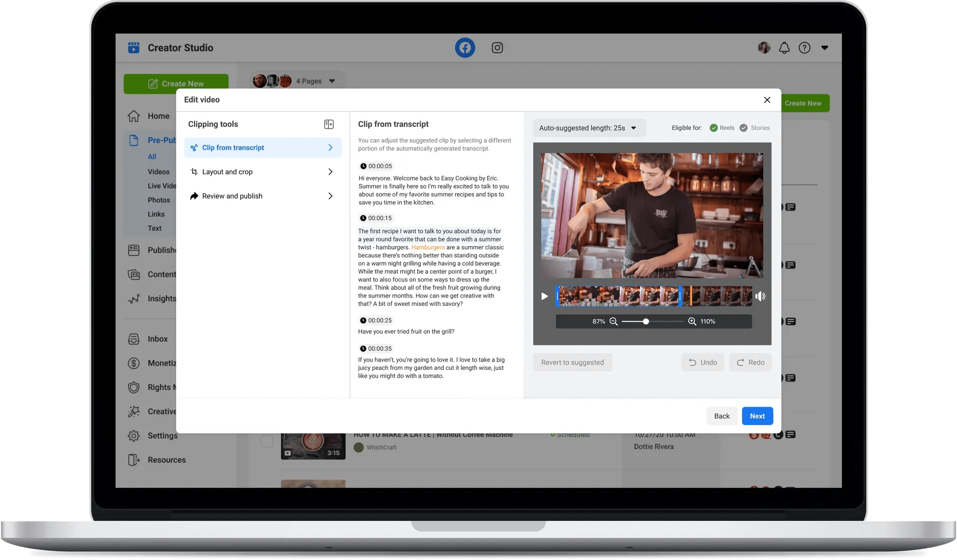957x560 pixels.
Task: Expand the 4 Pages dropdown
Action: tap(332, 81)
